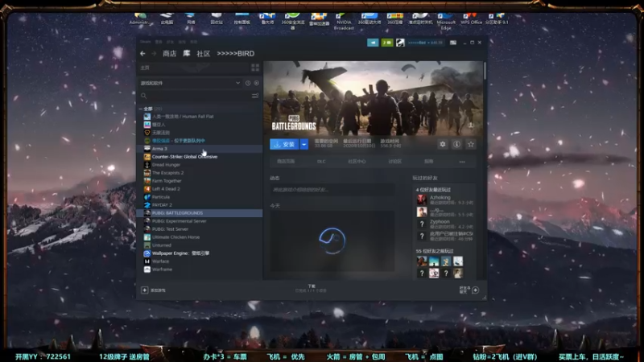Select Warframe in the game list
This screenshot has width=644, height=362.
point(200,269)
